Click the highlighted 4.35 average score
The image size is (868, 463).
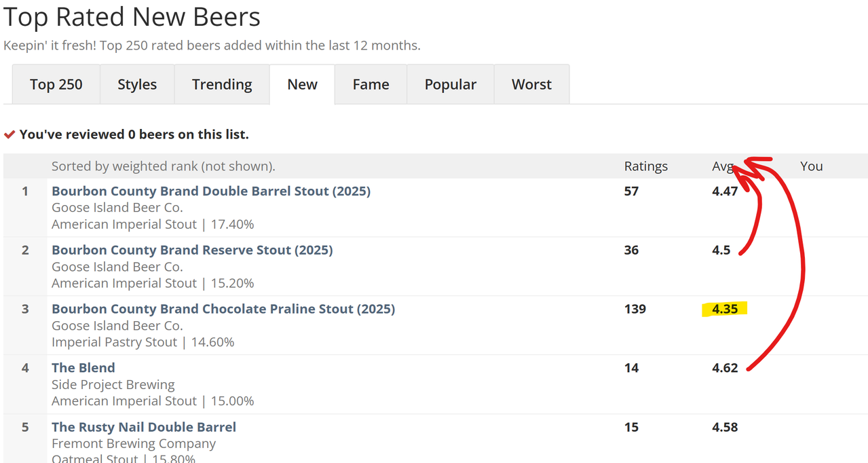(x=725, y=309)
